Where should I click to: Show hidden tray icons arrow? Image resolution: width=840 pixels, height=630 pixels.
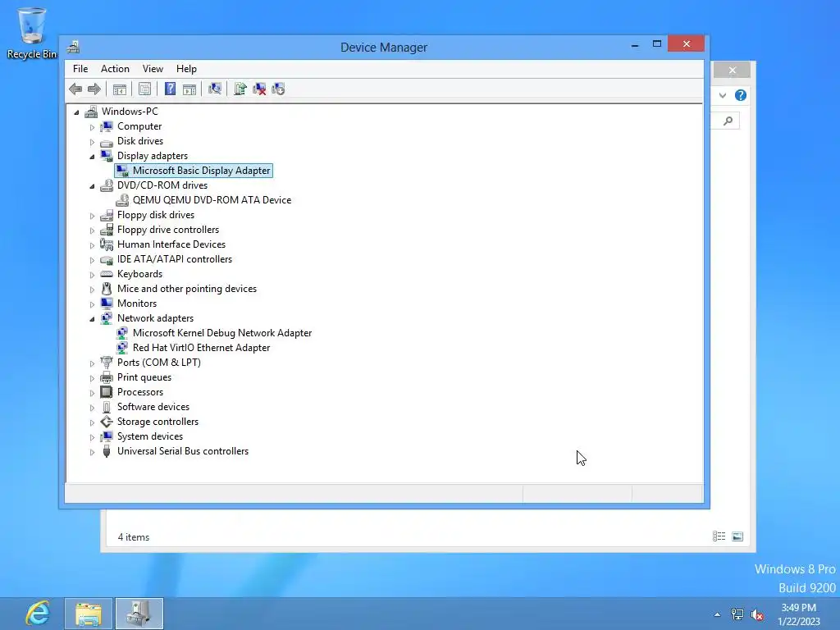pyautogui.click(x=717, y=614)
